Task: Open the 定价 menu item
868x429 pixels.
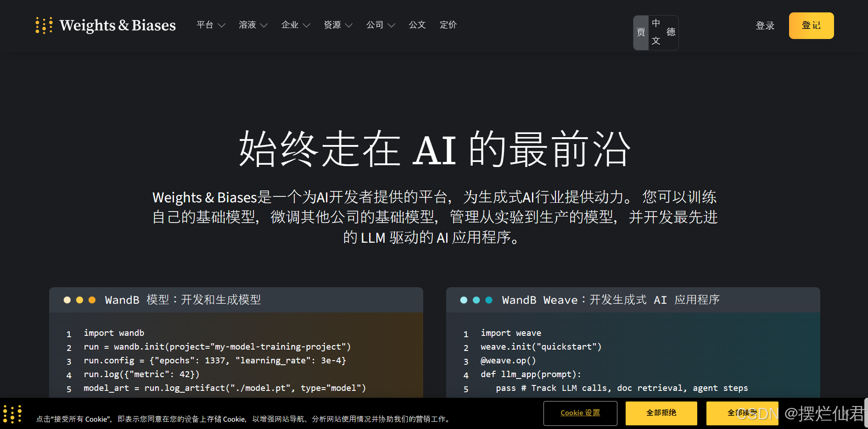Action: tap(448, 25)
